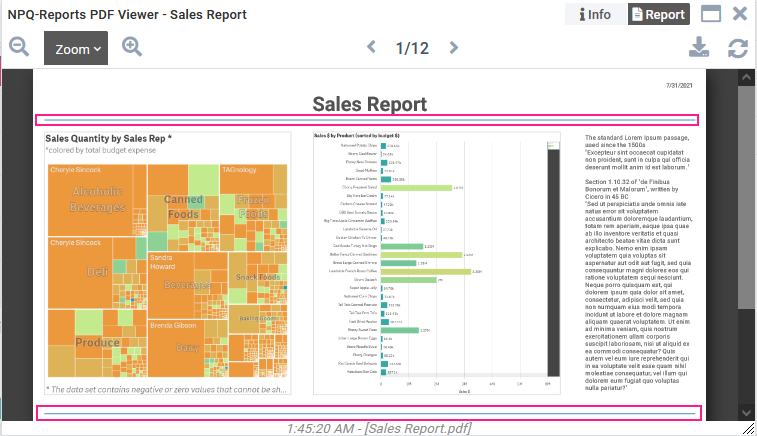Click the status bar Sales Report.pdf text
757x436 pixels.
(418, 428)
